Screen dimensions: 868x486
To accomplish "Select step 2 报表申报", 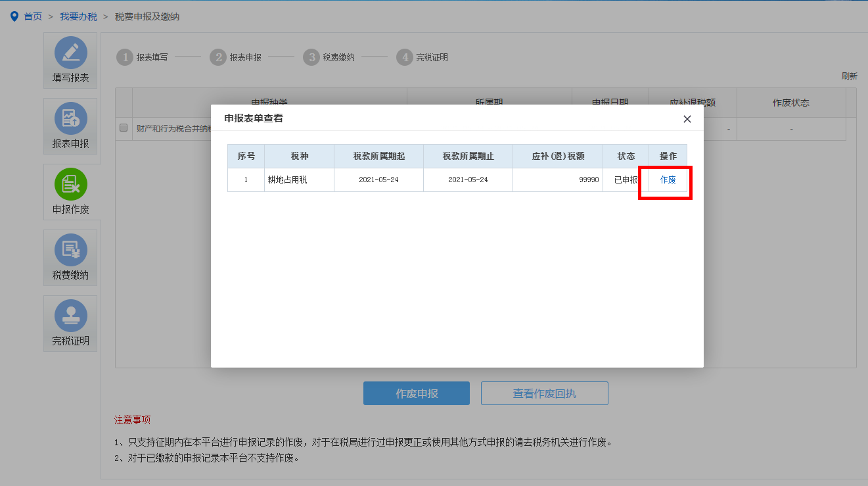I will 236,57.
